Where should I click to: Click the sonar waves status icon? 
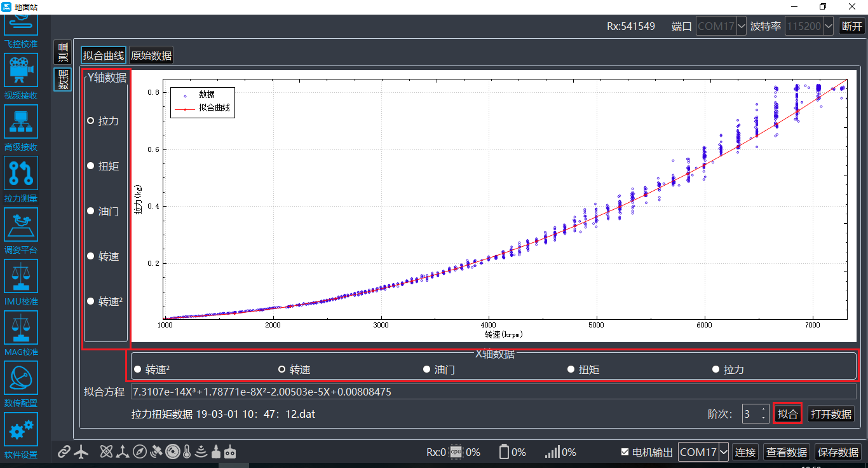coord(201,452)
